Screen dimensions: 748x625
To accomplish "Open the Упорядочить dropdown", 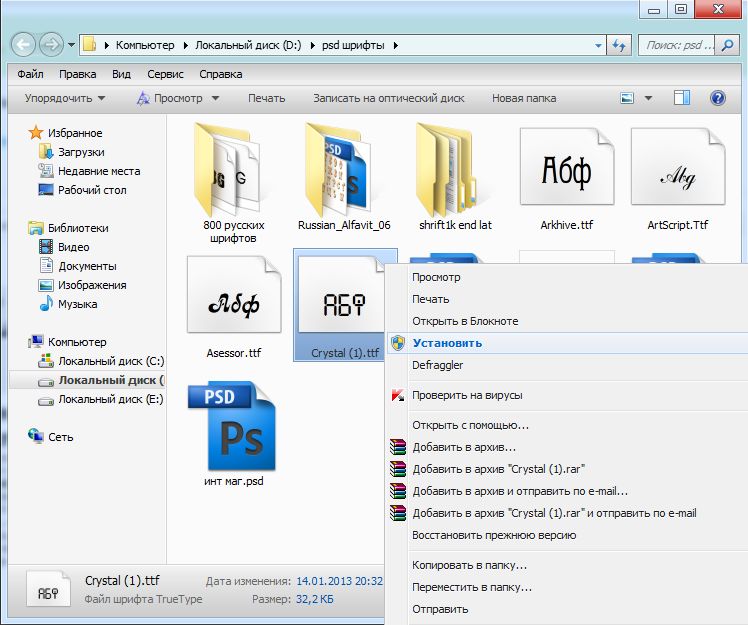I will click(x=64, y=98).
